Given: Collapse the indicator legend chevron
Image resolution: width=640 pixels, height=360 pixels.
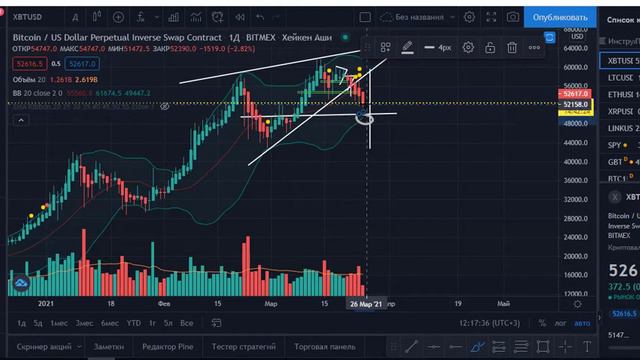Looking at the screenshot, I should click(21, 120).
